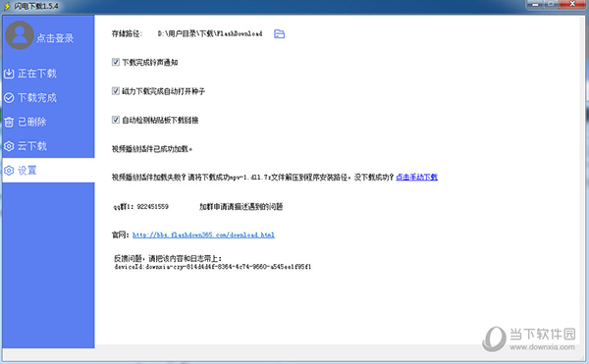The width and height of the screenshot is (589, 364).
Task: Click the 点击手动下载 link
Action: coord(416,178)
